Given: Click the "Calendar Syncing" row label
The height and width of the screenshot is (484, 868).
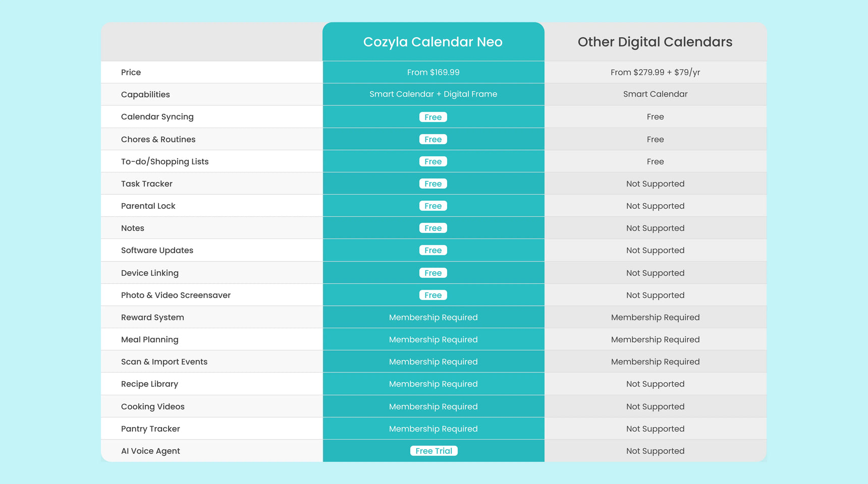Looking at the screenshot, I should point(157,117).
